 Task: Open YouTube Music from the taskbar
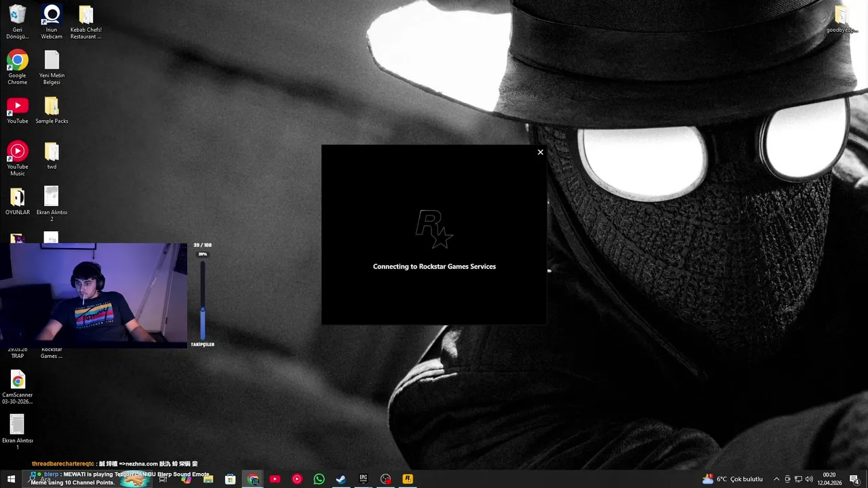[297, 479]
